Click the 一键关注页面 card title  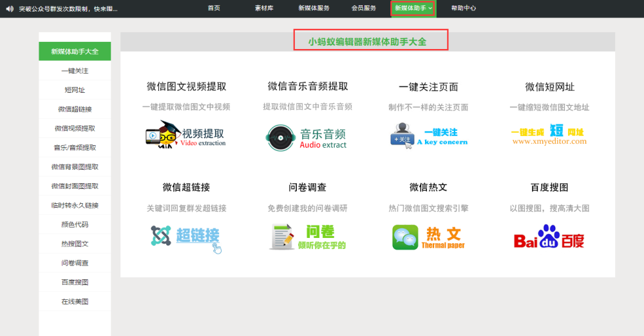pyautogui.click(x=428, y=87)
